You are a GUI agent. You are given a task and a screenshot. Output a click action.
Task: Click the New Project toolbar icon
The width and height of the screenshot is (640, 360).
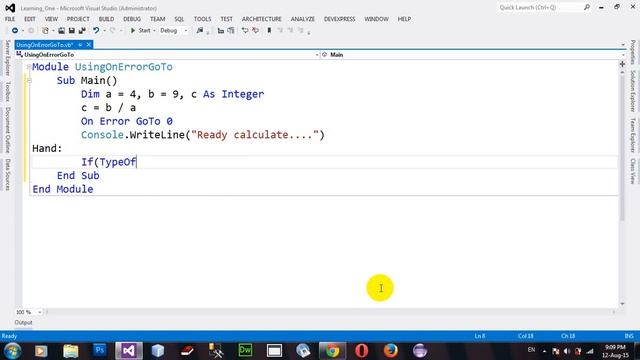[x=45, y=31]
